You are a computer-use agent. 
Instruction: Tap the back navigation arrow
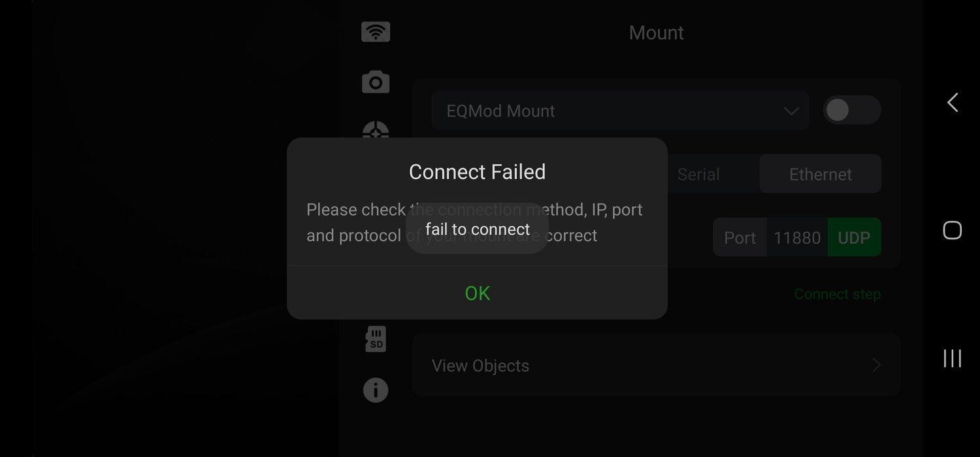click(x=952, y=102)
